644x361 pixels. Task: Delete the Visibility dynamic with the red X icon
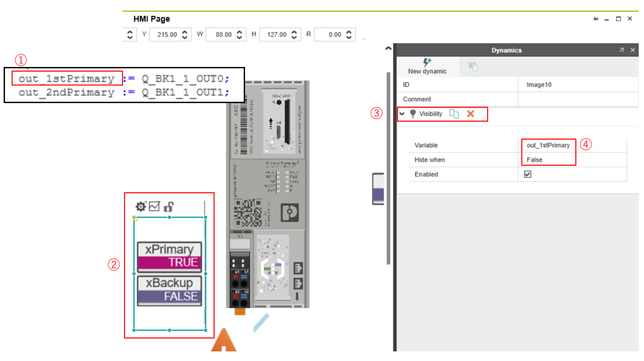[x=470, y=114]
